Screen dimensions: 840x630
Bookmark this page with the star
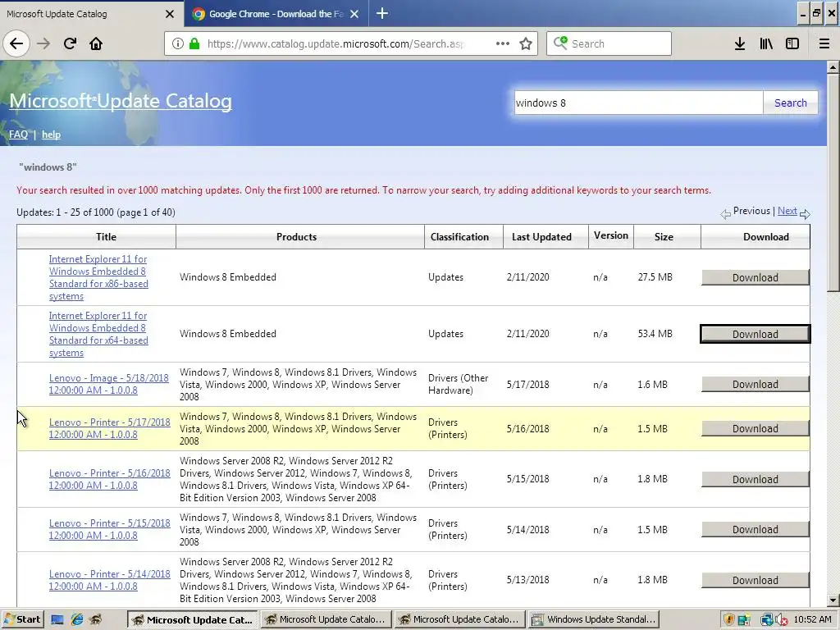point(526,43)
